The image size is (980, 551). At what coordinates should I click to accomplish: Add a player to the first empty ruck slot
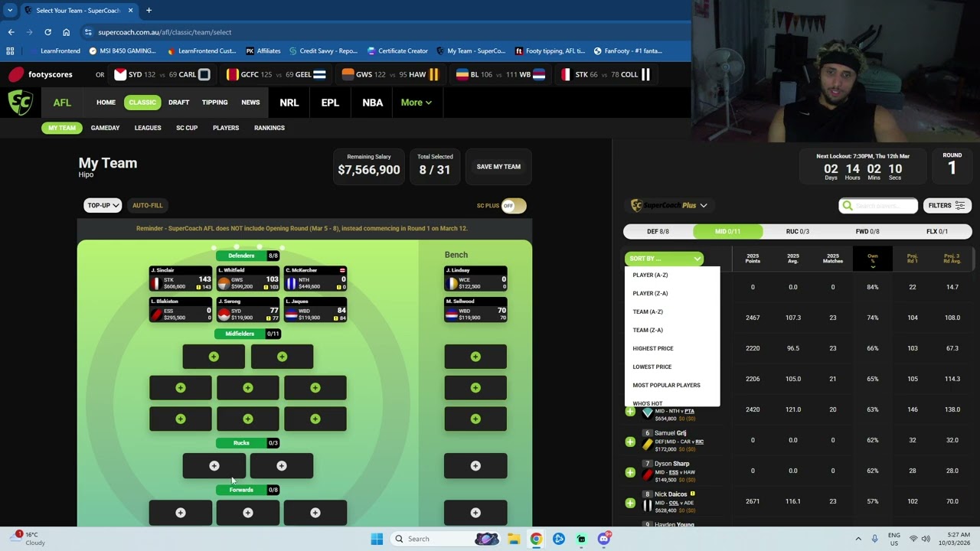click(214, 466)
